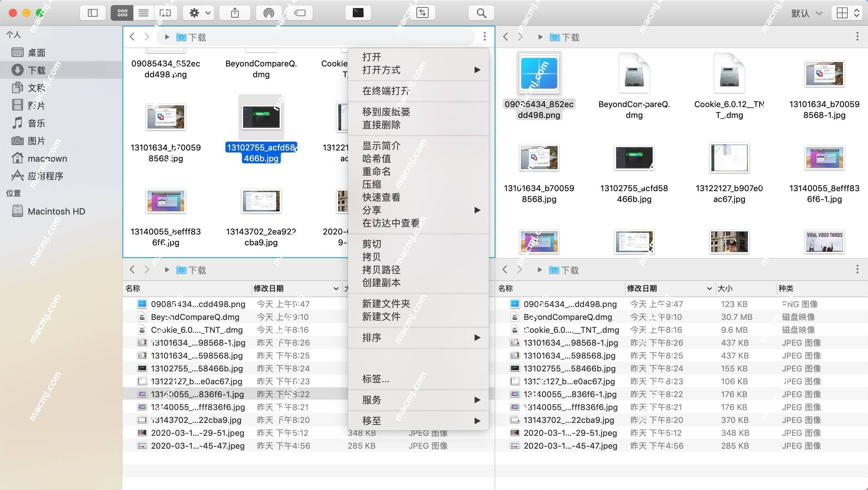Open 音乐 in the sidebar
868x490 pixels.
tap(61, 123)
